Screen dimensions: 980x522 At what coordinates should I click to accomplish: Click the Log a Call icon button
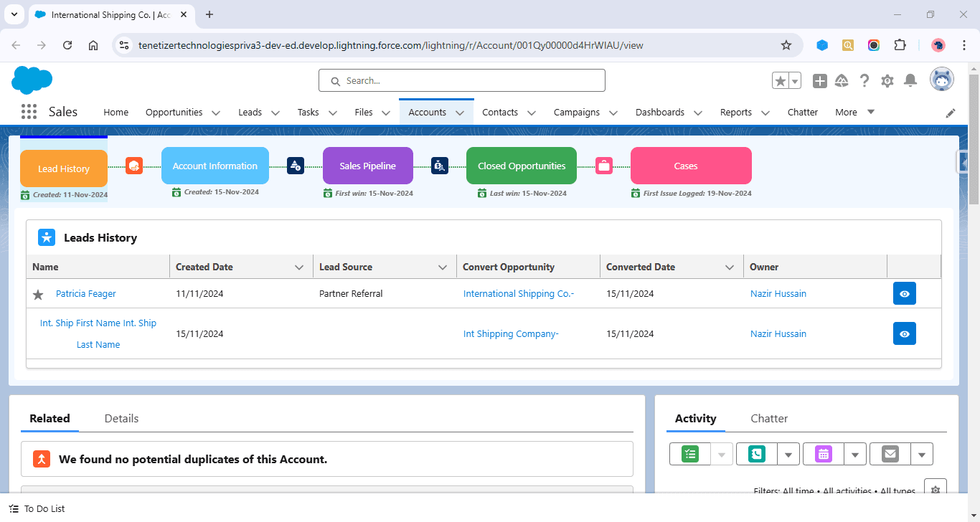(x=757, y=454)
